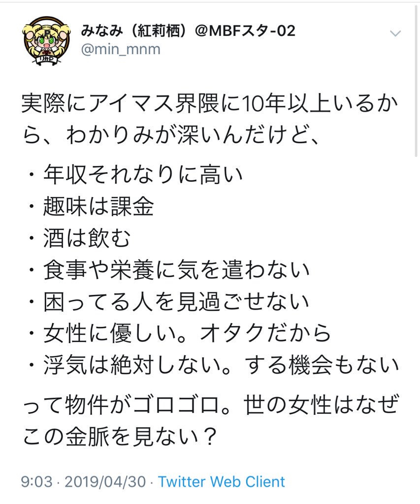Click the opening line 実際にアイマス界隈に10年以上いるか
Screen dimensions: 420x504
[x=210, y=103]
